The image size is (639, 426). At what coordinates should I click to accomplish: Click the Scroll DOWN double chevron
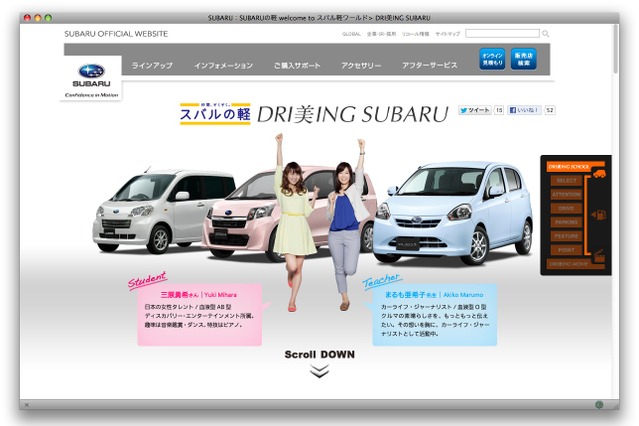(319, 371)
